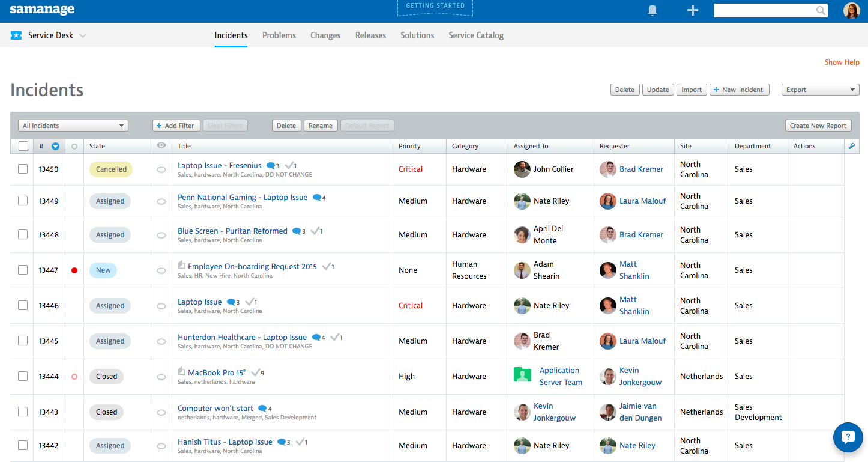Open the search magnifier in top bar

[x=821, y=10]
